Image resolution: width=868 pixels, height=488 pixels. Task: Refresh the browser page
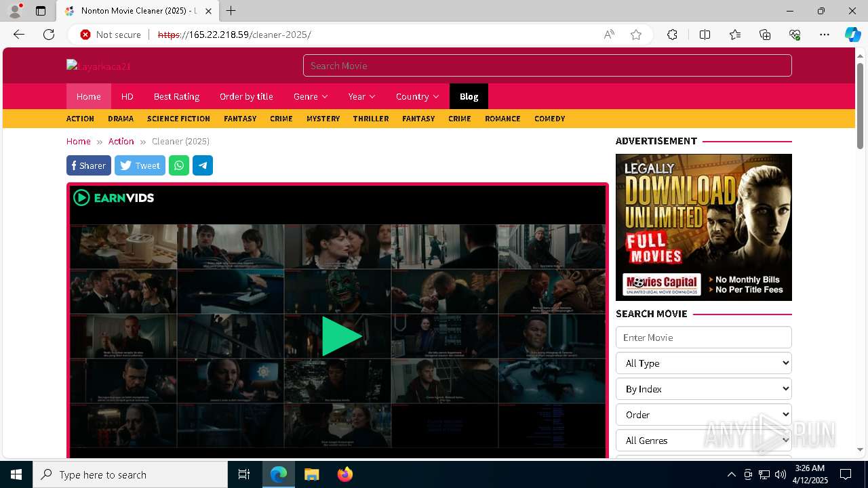coord(49,35)
